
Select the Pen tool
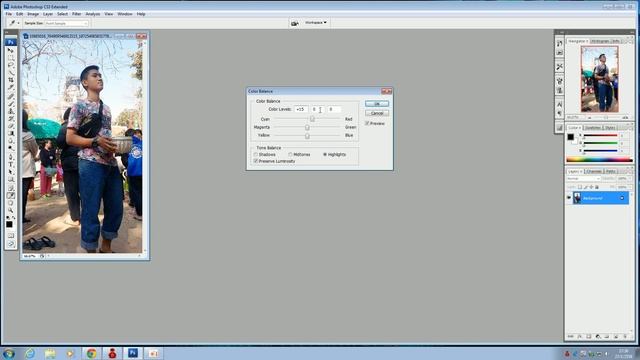(x=11, y=157)
